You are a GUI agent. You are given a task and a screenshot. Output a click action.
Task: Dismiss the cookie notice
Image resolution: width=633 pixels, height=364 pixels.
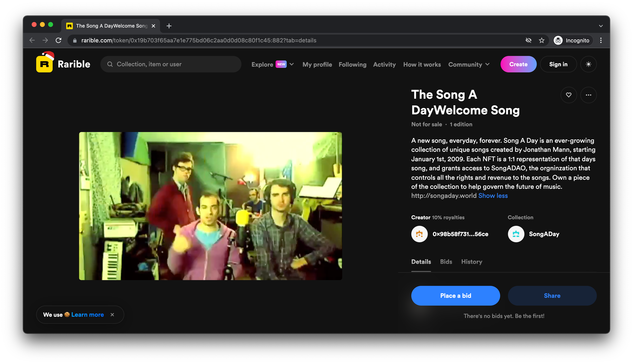pyautogui.click(x=112, y=315)
